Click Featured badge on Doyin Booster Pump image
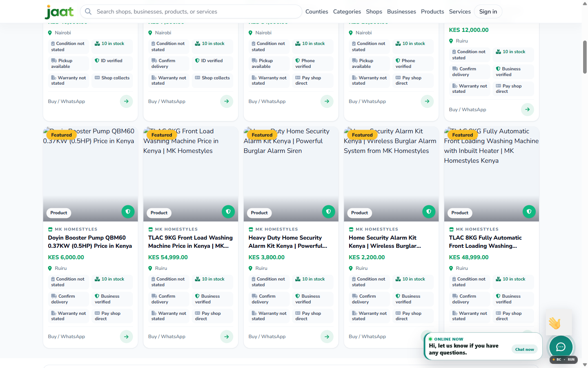 click(62, 135)
